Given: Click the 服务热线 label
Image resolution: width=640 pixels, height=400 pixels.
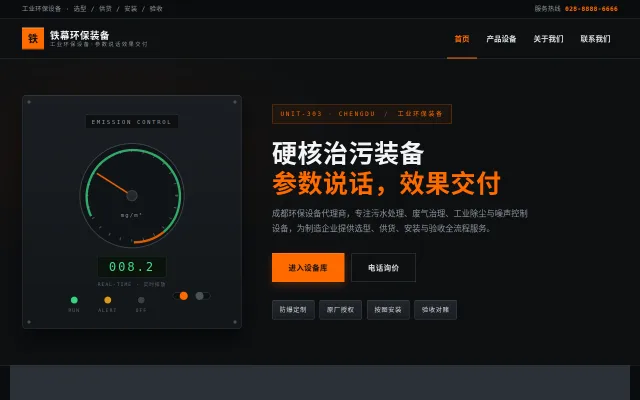Looking at the screenshot, I should pyautogui.click(x=547, y=9).
